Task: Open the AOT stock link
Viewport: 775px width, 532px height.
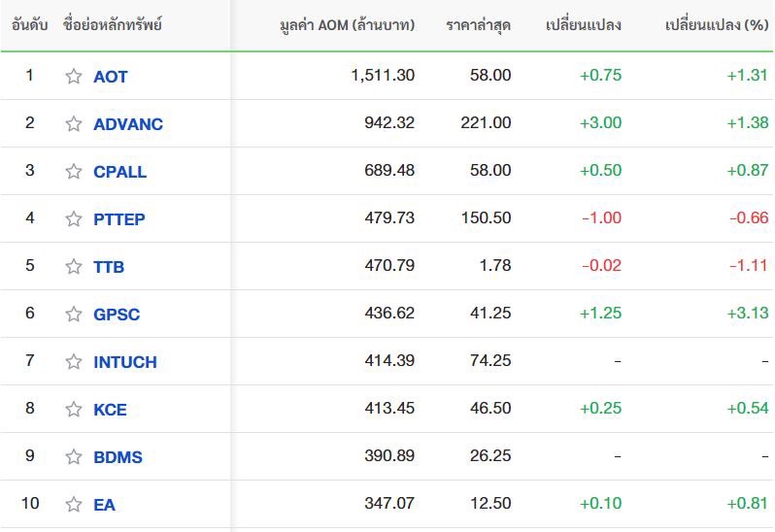Action: (x=111, y=77)
